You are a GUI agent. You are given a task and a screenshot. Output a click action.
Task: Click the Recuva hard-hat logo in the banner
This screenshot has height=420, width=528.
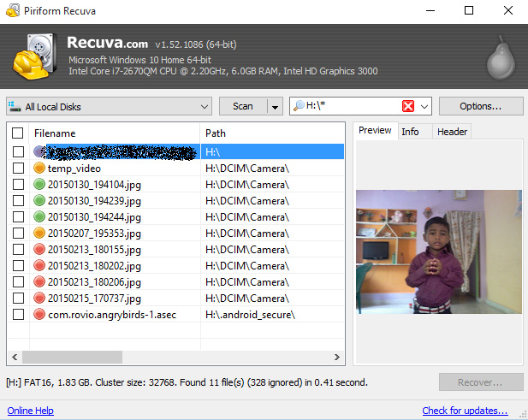[35, 56]
